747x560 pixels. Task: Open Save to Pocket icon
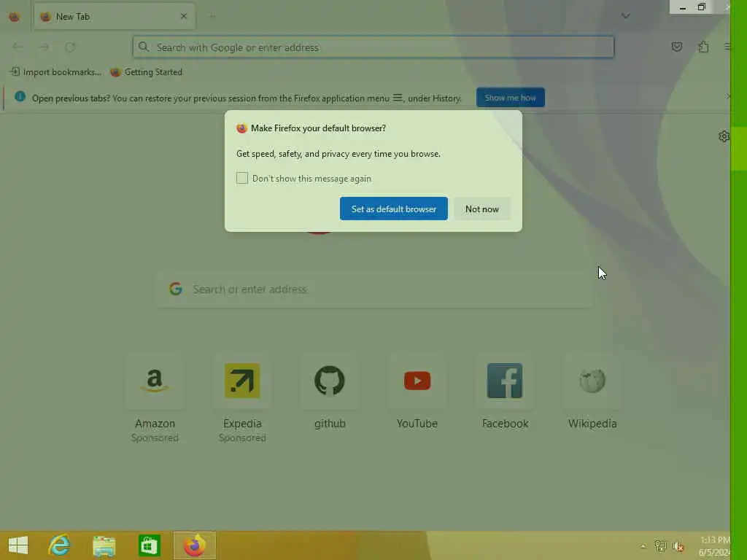[x=676, y=47]
